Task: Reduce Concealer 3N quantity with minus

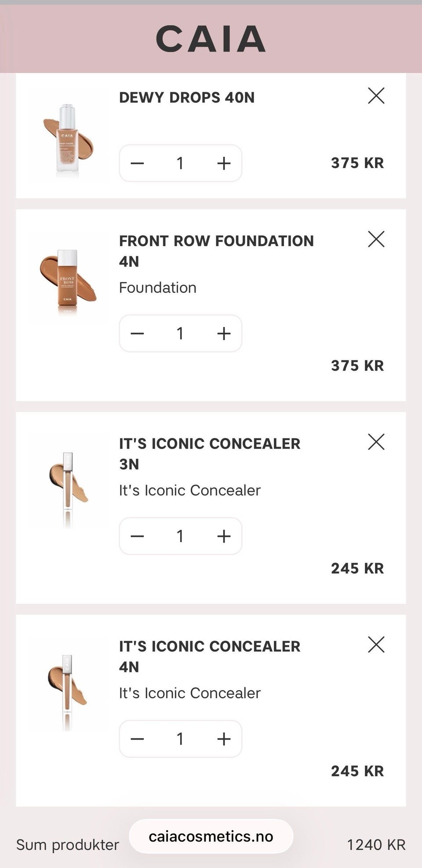Action: point(137,536)
